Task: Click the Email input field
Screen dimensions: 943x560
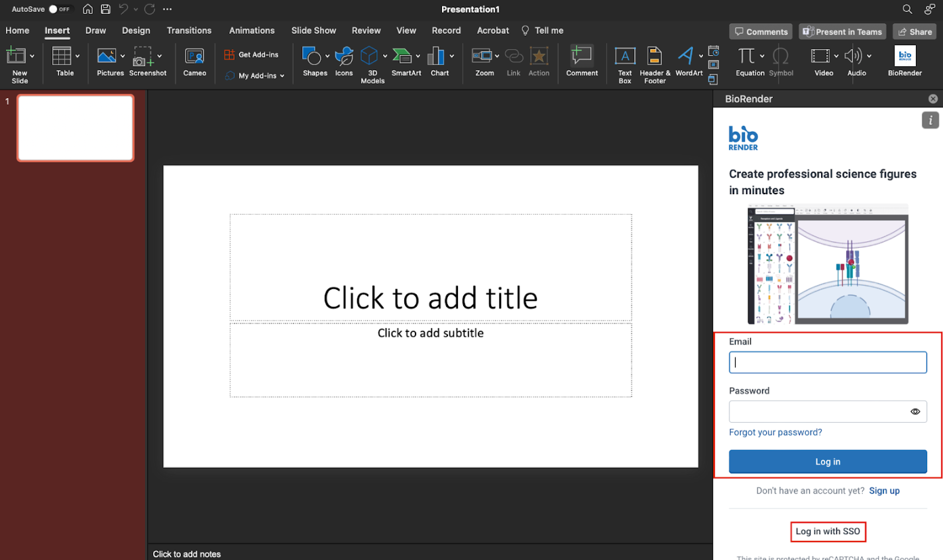Action: [828, 363]
